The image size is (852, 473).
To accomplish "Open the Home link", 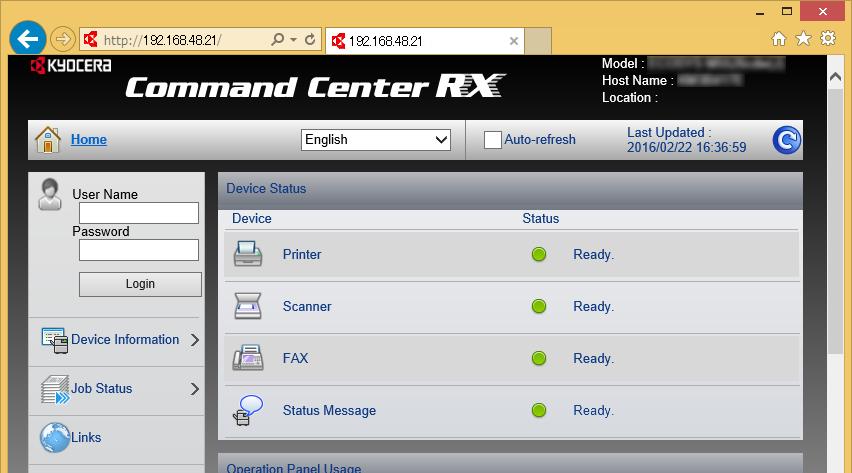I will (x=89, y=140).
